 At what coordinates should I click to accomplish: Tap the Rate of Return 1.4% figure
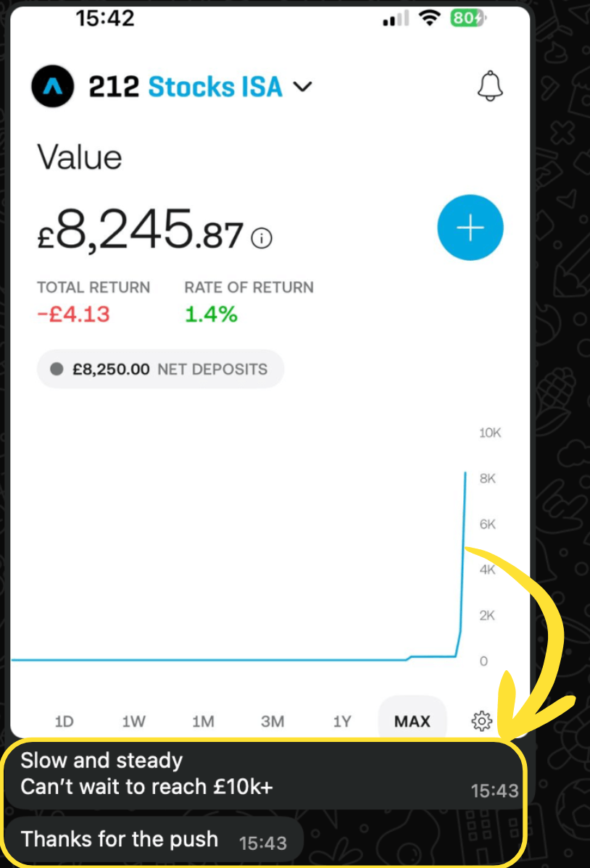pyautogui.click(x=211, y=314)
